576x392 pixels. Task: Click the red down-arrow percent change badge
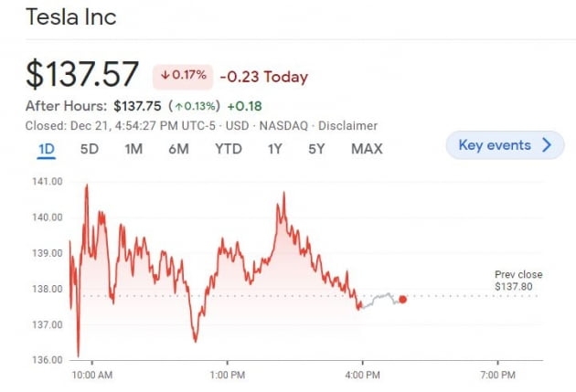coord(183,77)
